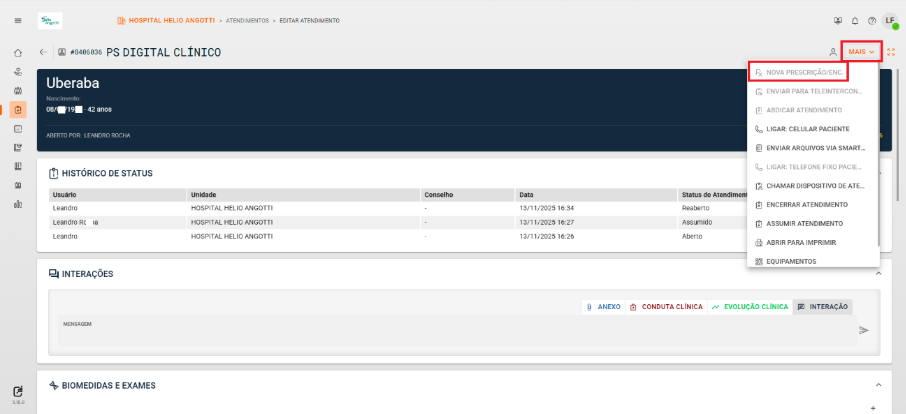Click Atendimentos breadcrumb link

click(x=247, y=21)
